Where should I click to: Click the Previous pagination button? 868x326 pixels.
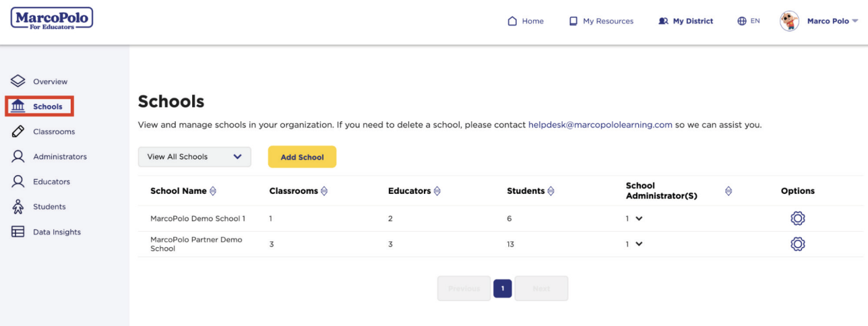[x=464, y=288]
